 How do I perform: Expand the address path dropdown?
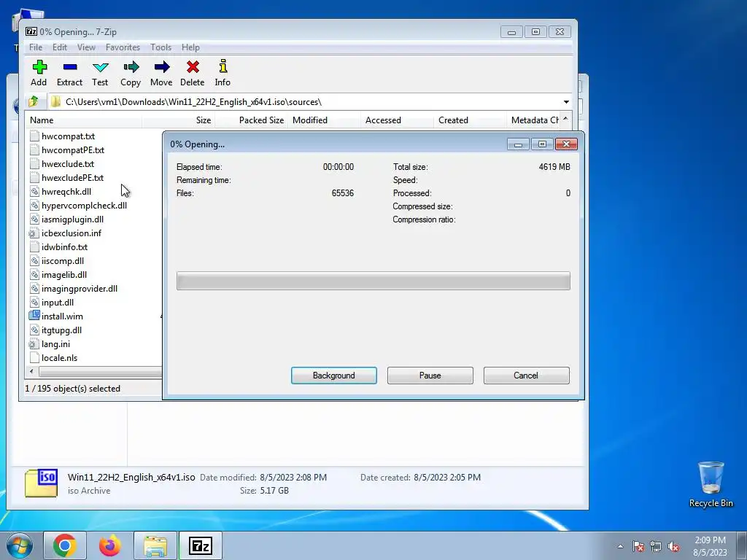coord(566,102)
